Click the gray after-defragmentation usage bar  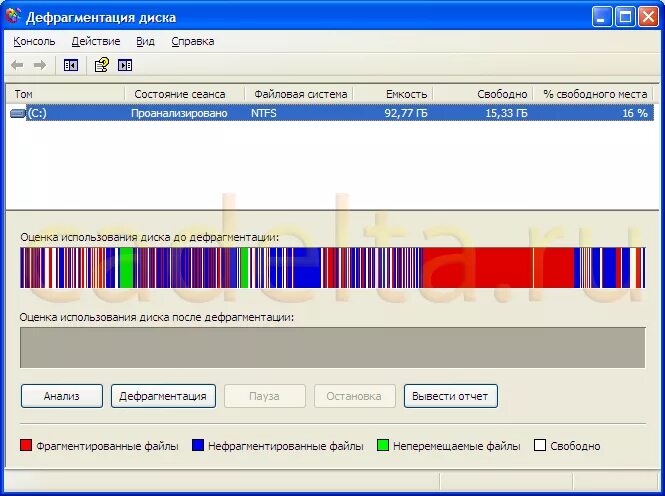tap(332, 347)
